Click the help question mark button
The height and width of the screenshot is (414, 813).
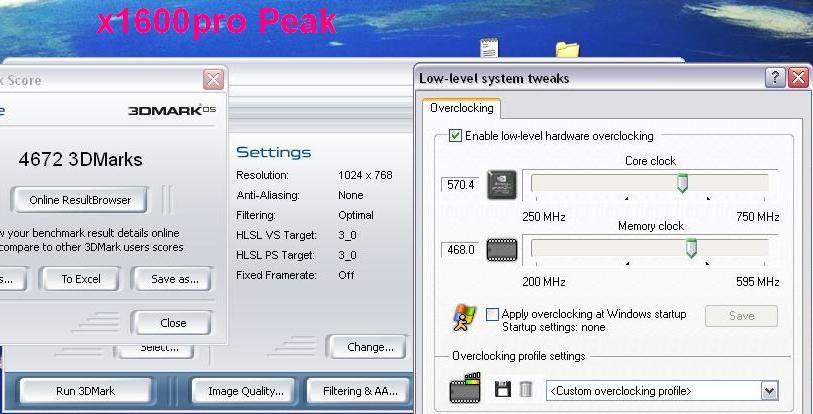click(x=775, y=78)
